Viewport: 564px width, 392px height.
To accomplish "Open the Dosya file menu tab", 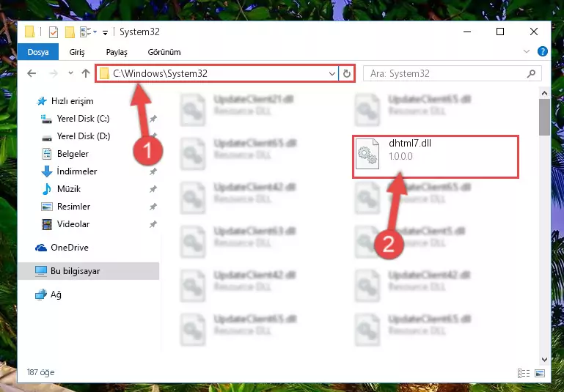I will point(38,52).
